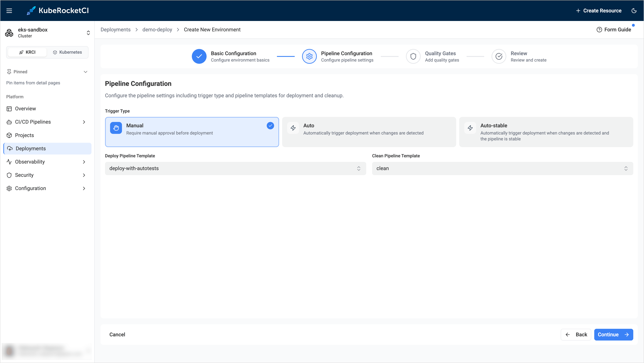Select the Auto trigger type card

[x=369, y=132]
